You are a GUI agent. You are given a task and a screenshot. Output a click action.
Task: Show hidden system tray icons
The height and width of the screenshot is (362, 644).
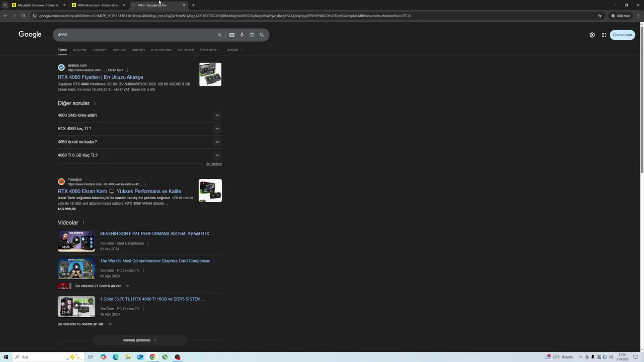tap(581, 357)
